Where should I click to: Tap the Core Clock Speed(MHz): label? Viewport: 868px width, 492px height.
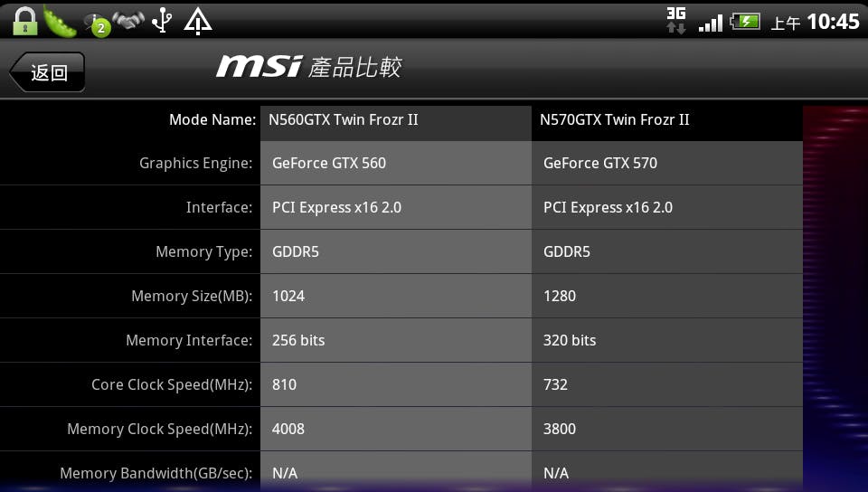tap(172, 384)
